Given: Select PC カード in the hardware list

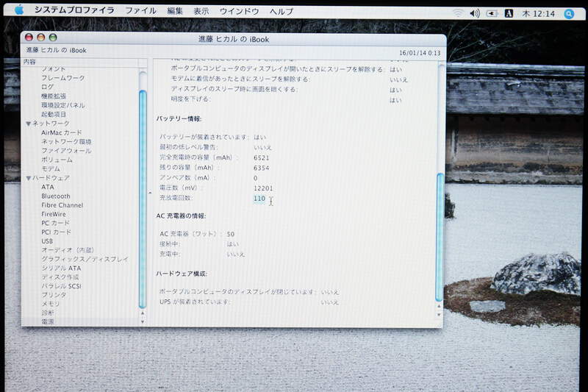Looking at the screenshot, I should point(56,223).
